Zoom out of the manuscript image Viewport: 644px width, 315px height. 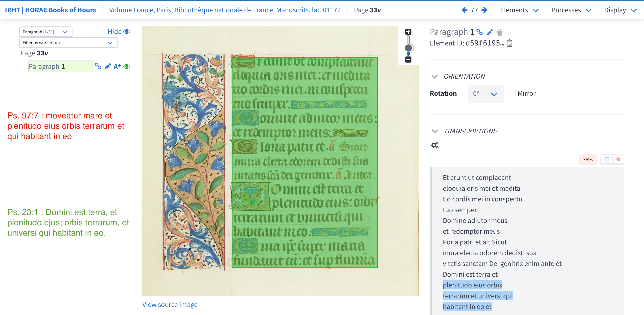[x=408, y=59]
